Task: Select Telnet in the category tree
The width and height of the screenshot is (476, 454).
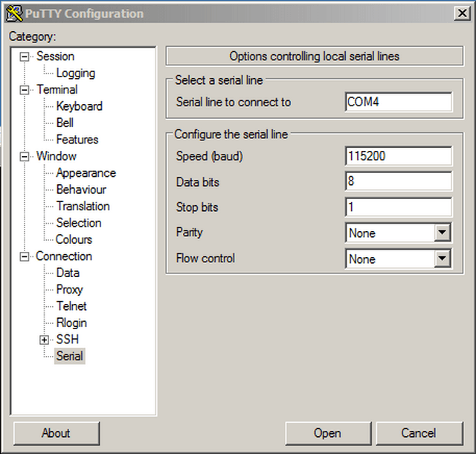Action: pos(71,306)
